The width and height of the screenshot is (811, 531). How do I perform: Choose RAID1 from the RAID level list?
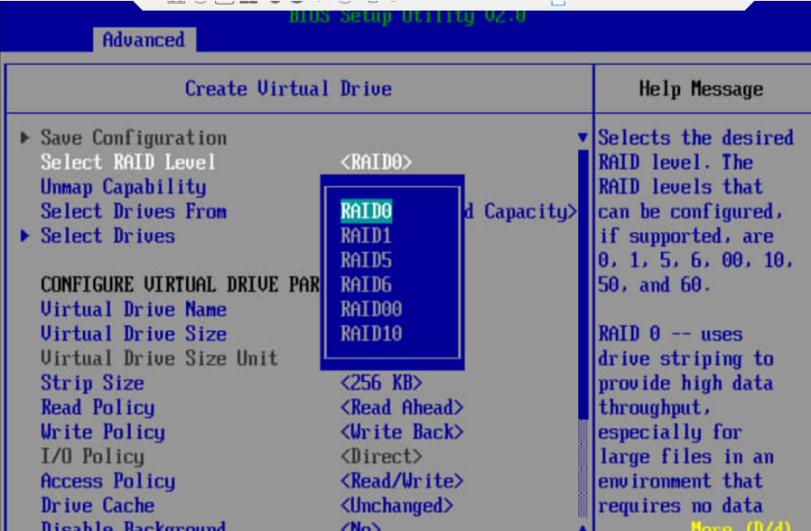coord(366,236)
